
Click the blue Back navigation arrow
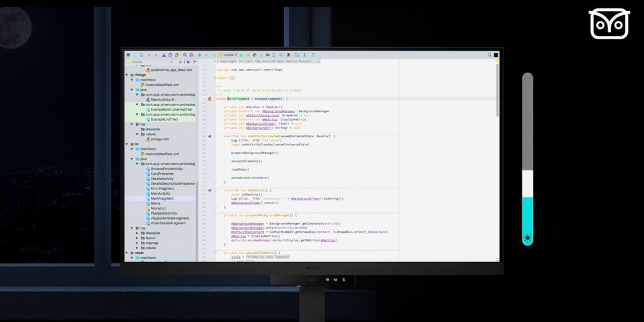coord(200,55)
